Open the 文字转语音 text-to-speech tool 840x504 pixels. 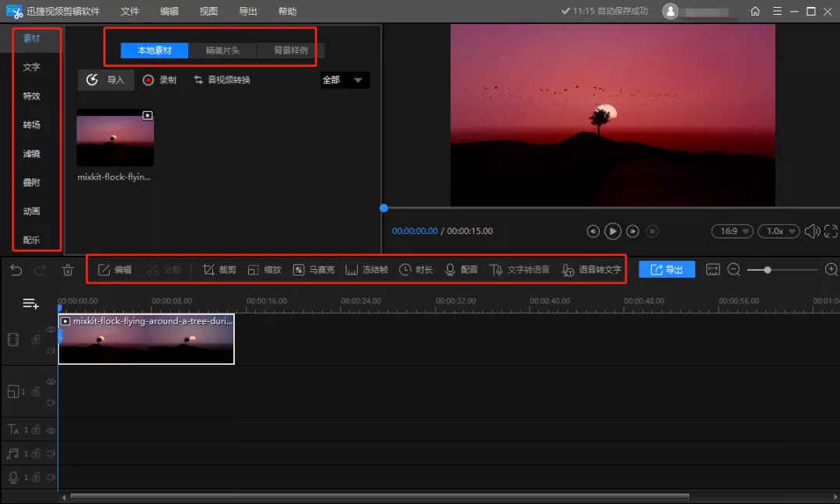(x=496, y=270)
